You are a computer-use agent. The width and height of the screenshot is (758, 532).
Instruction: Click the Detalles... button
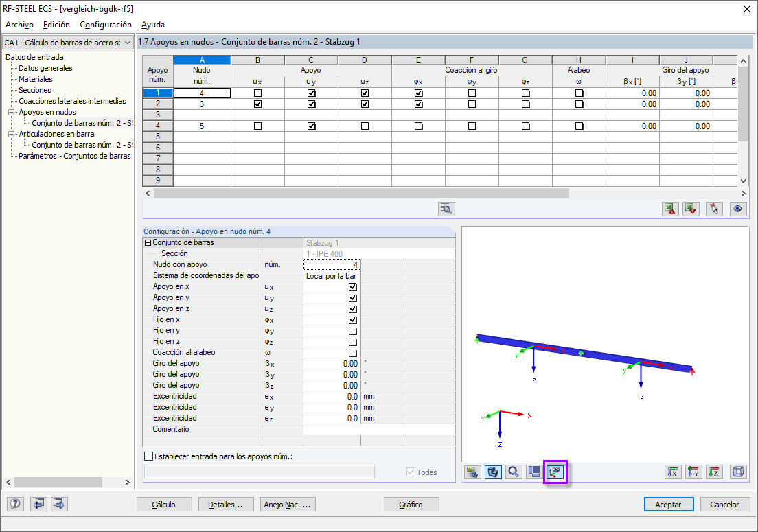pos(225,505)
